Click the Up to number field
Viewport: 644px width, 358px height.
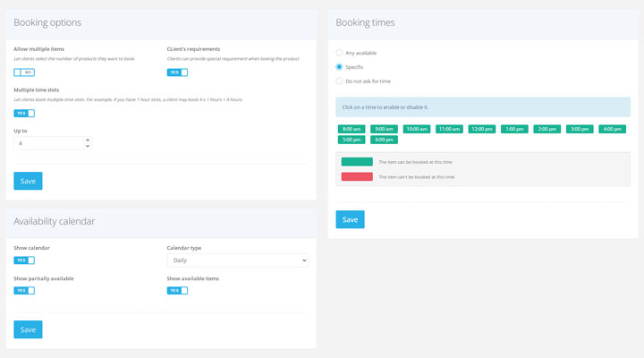click(48, 143)
